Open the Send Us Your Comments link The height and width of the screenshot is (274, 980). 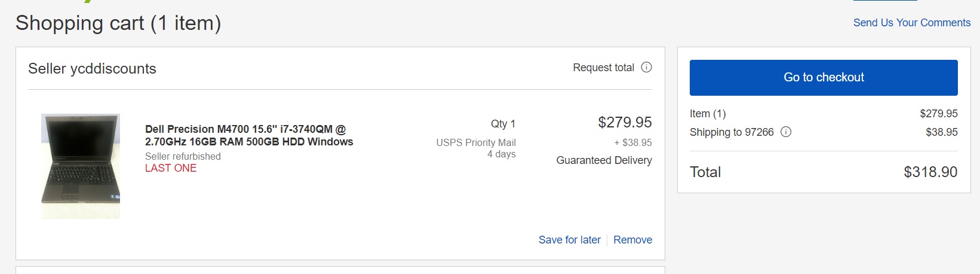911,23
